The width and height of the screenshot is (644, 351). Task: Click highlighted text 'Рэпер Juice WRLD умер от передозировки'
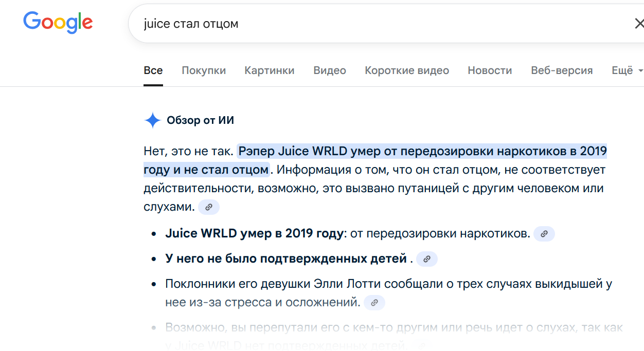coord(365,152)
